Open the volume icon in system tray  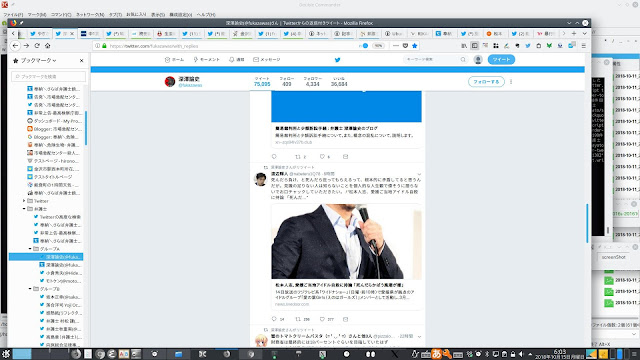pyautogui.click(x=521, y=354)
